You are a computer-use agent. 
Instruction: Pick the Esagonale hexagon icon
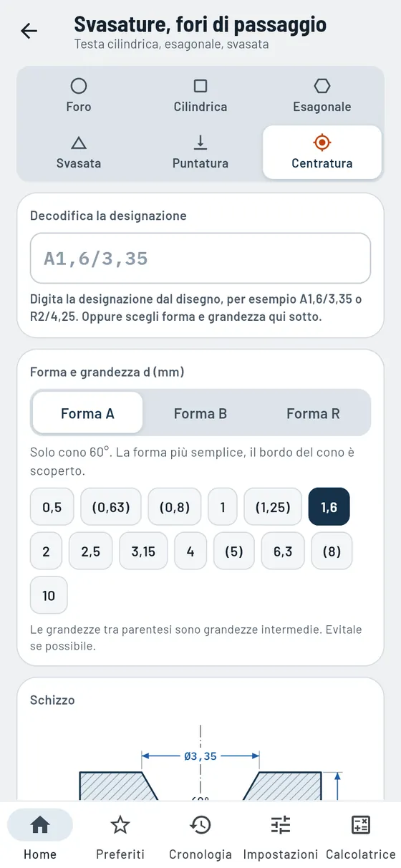pyautogui.click(x=322, y=86)
